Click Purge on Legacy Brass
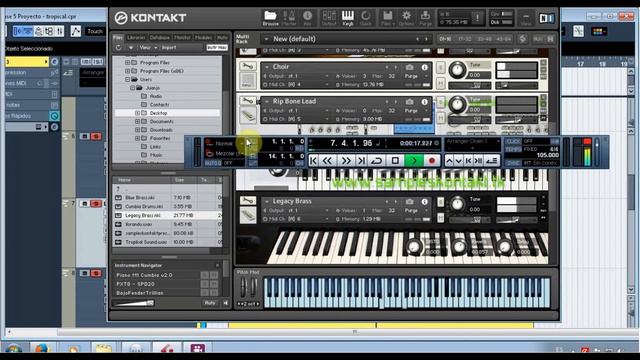640x360 pixels. pyautogui.click(x=411, y=211)
